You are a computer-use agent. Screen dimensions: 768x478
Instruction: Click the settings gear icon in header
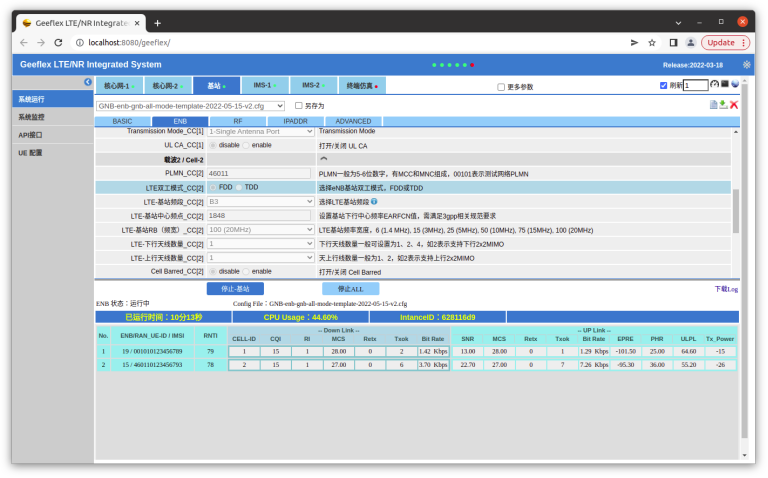pos(746,65)
